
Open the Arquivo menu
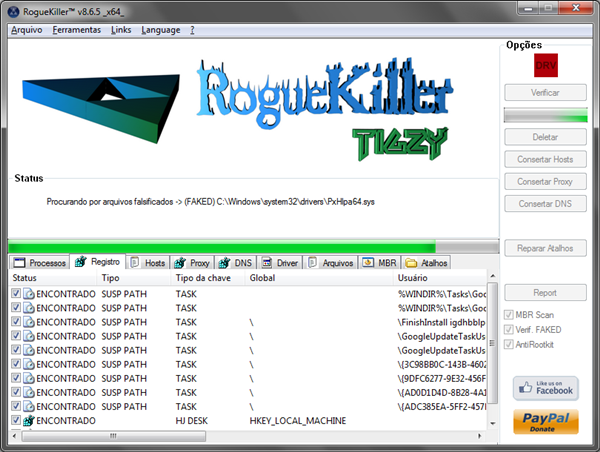coord(26,30)
